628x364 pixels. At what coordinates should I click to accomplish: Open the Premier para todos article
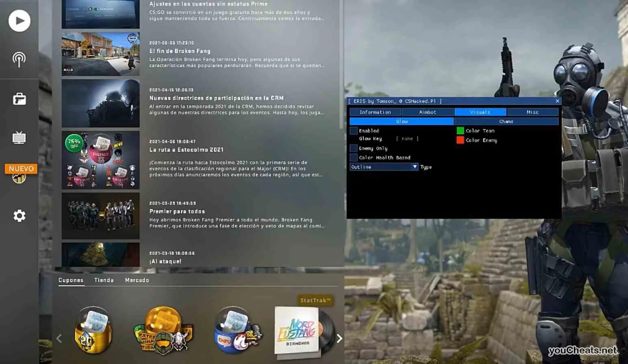tap(177, 212)
